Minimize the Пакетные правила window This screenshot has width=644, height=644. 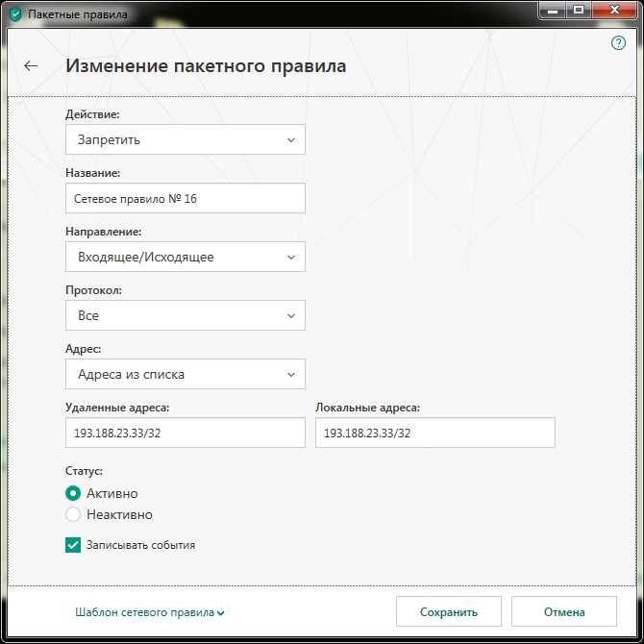[553, 11]
